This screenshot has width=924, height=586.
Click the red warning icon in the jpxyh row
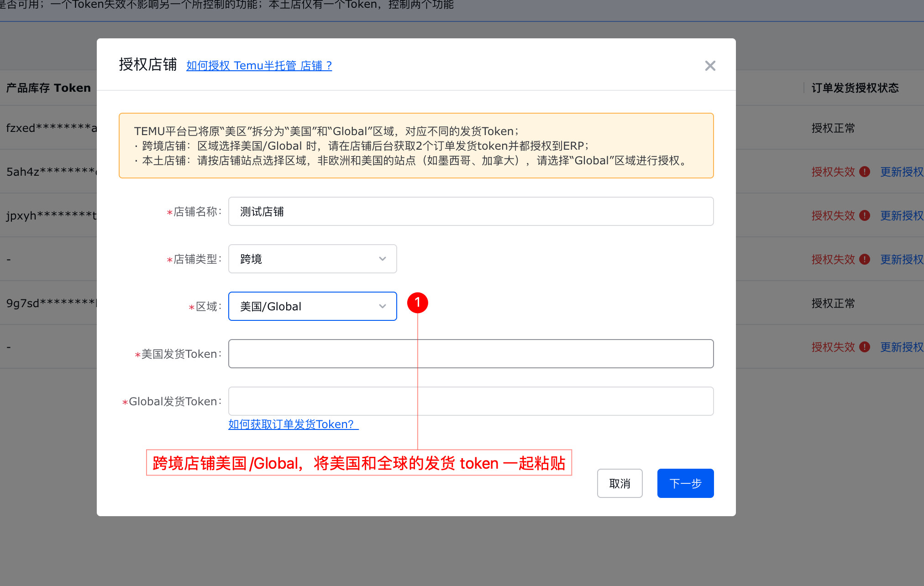coord(864,215)
